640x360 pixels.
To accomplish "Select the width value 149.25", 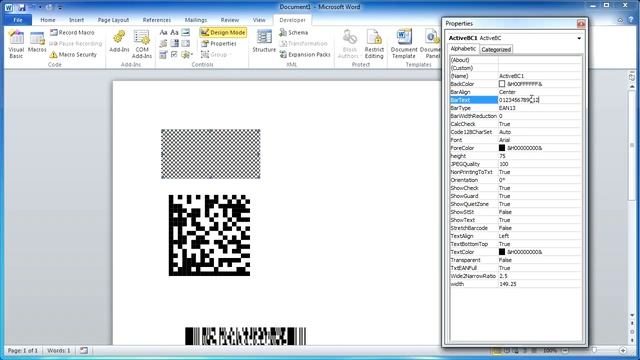I will click(540, 284).
